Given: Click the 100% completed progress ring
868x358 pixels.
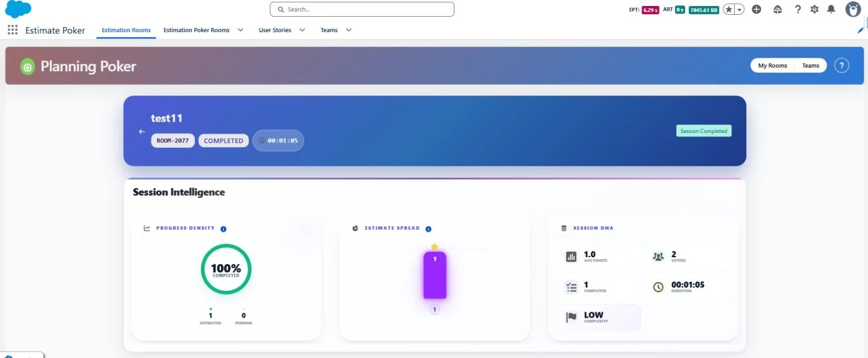Looking at the screenshot, I should 226,269.
